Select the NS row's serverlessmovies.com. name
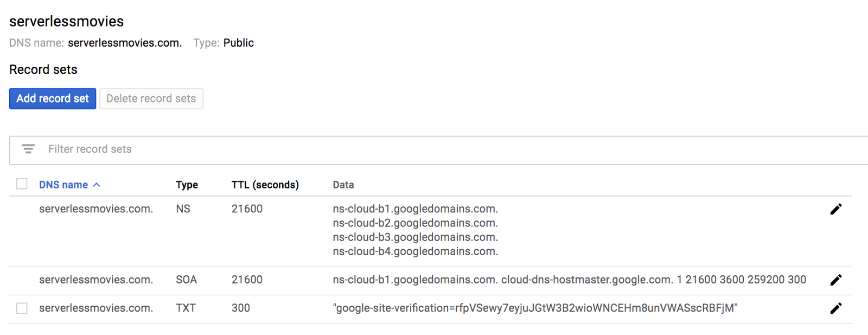The width and height of the screenshot is (868, 335). point(96,209)
